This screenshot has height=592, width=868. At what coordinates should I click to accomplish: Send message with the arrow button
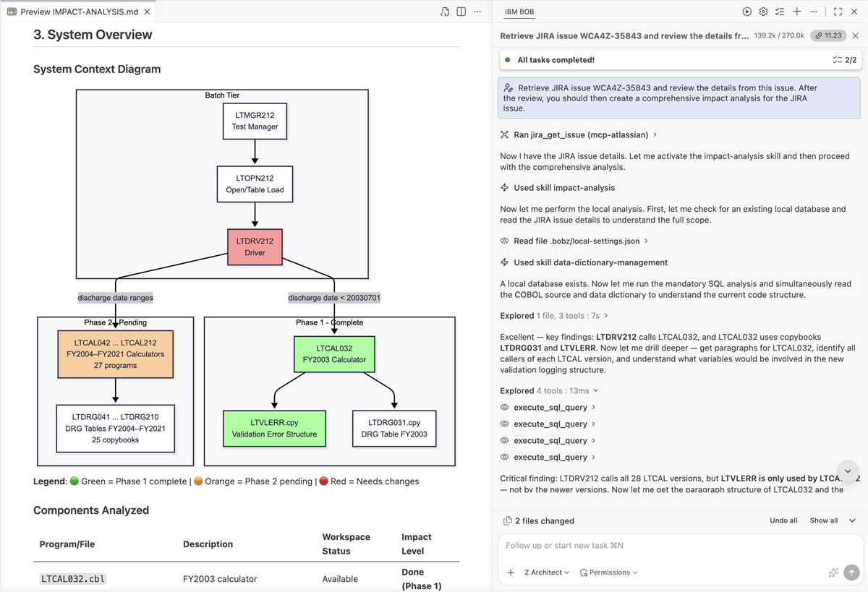(851, 572)
